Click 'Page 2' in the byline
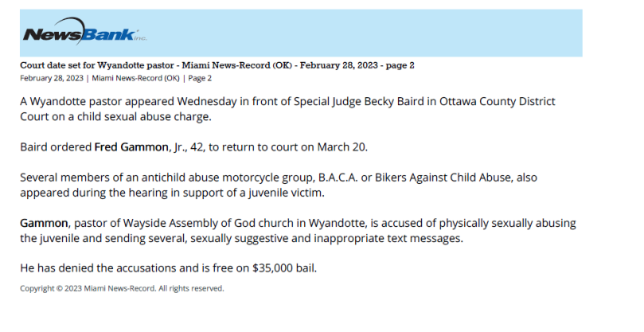This screenshot has height=332, width=644. click(200, 78)
